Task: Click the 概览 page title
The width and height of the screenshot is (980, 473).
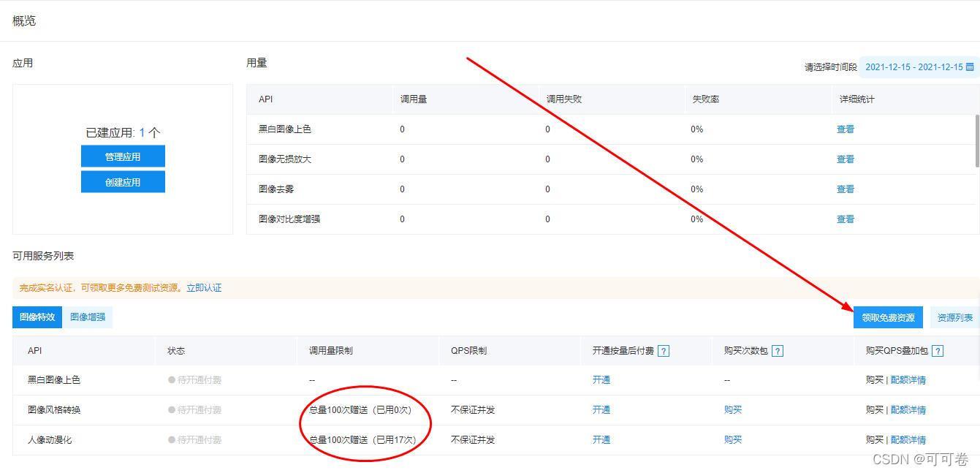Action: coord(24,20)
